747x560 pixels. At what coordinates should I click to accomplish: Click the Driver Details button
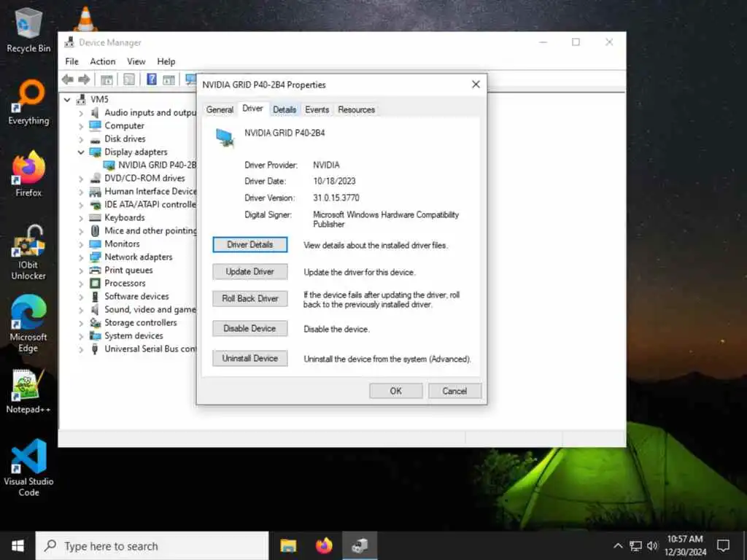(x=250, y=244)
